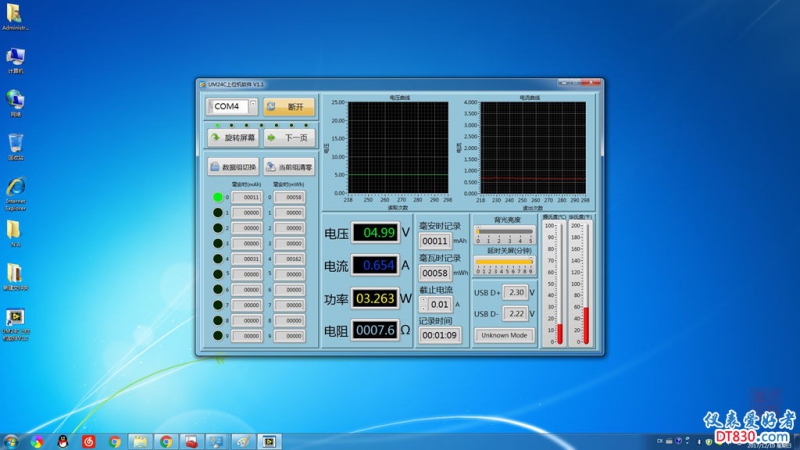Click the Windows Start orb
The image size is (800, 450).
click(11, 440)
